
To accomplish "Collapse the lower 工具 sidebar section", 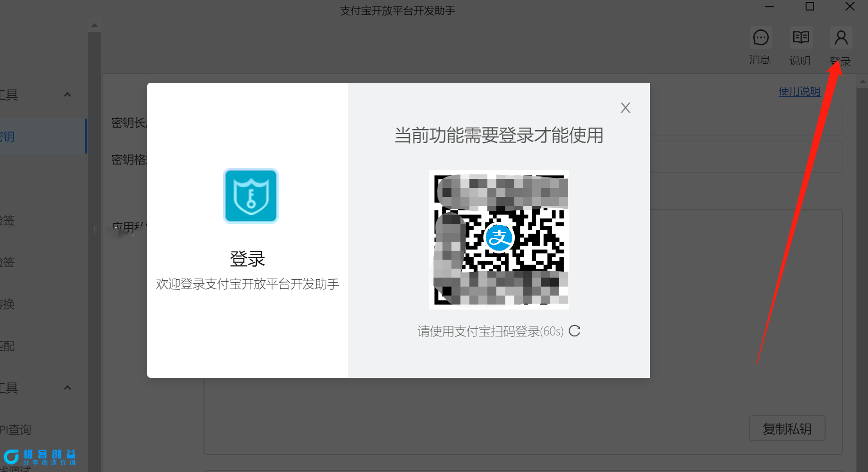I will coord(68,387).
